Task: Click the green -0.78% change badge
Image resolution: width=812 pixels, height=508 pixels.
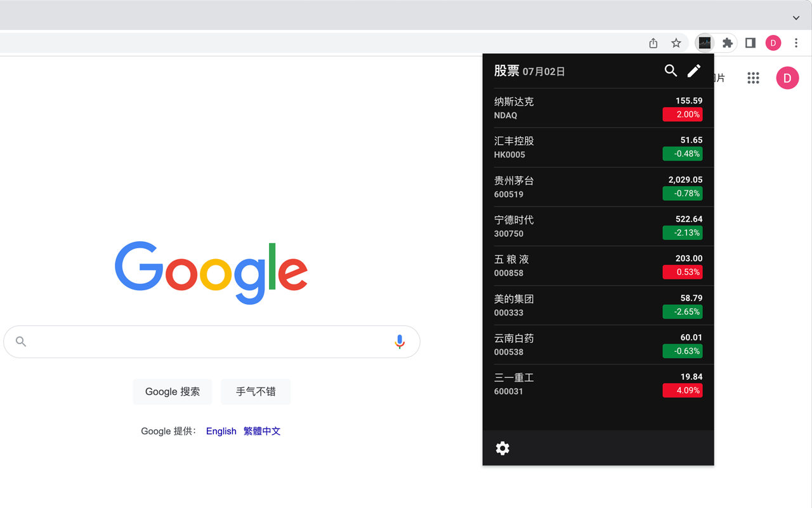Action: coord(683,193)
